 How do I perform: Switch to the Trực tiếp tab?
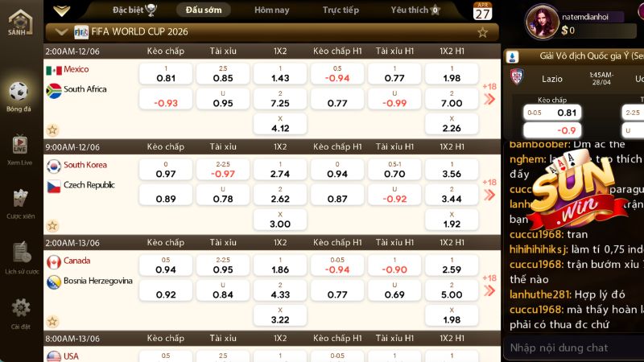[x=341, y=10]
